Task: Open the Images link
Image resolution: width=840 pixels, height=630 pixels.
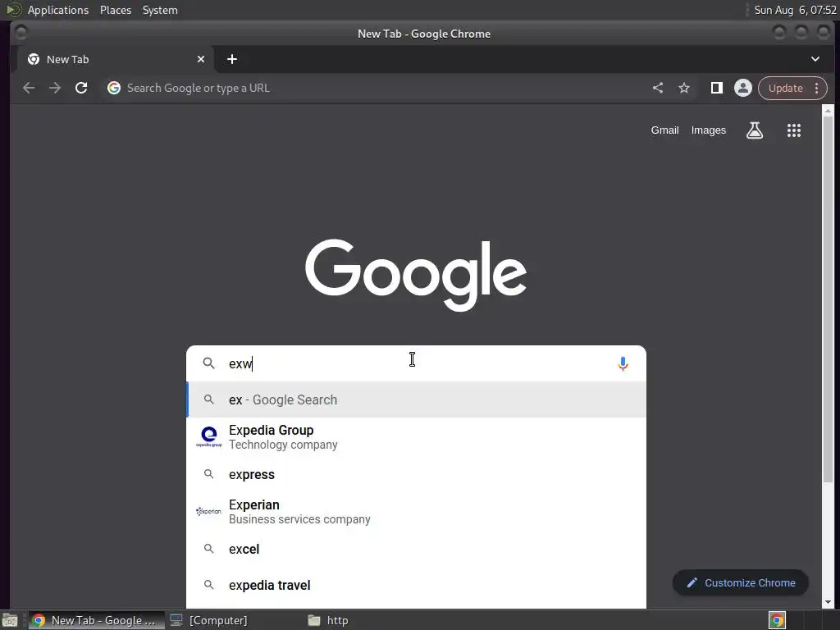Action: click(x=708, y=130)
